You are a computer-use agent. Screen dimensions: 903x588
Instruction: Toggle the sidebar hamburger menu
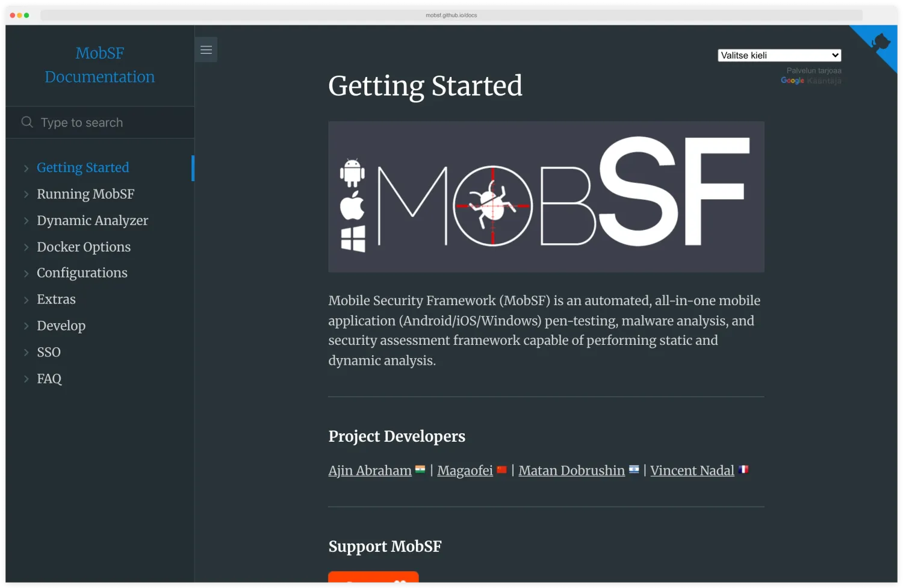point(206,50)
